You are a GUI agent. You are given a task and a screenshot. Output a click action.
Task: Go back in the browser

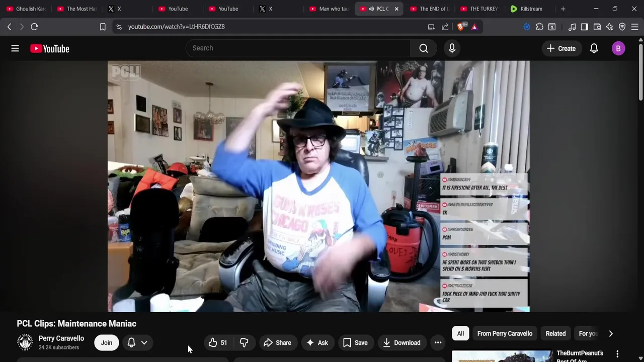click(9, 27)
